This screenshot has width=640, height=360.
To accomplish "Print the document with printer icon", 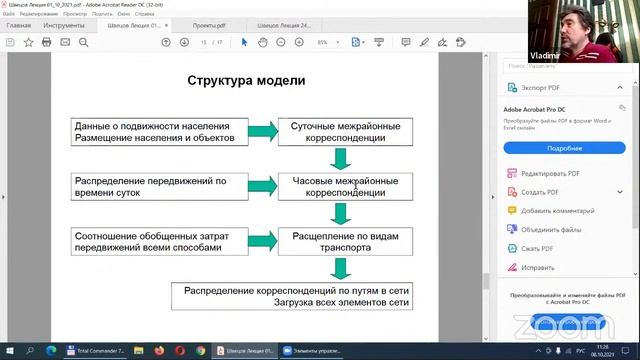I will 47,42.
